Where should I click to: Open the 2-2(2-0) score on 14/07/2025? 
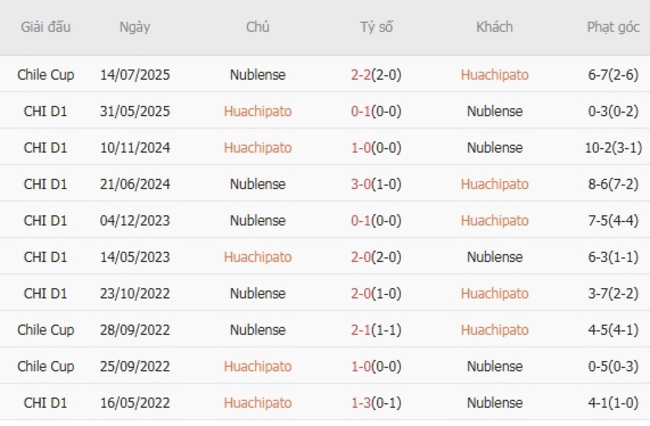[x=376, y=75]
